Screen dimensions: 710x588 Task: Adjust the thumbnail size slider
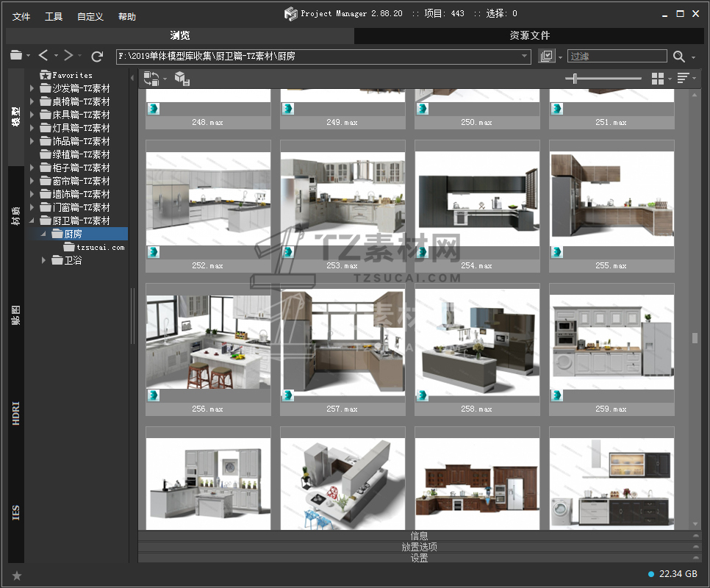575,79
